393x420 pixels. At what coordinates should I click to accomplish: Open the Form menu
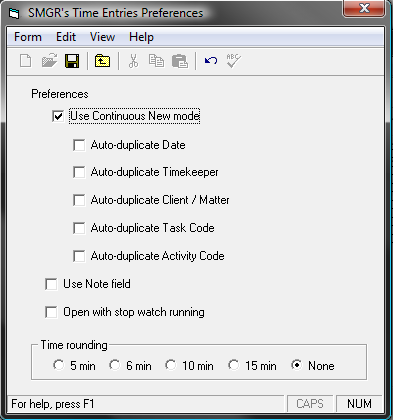click(28, 37)
